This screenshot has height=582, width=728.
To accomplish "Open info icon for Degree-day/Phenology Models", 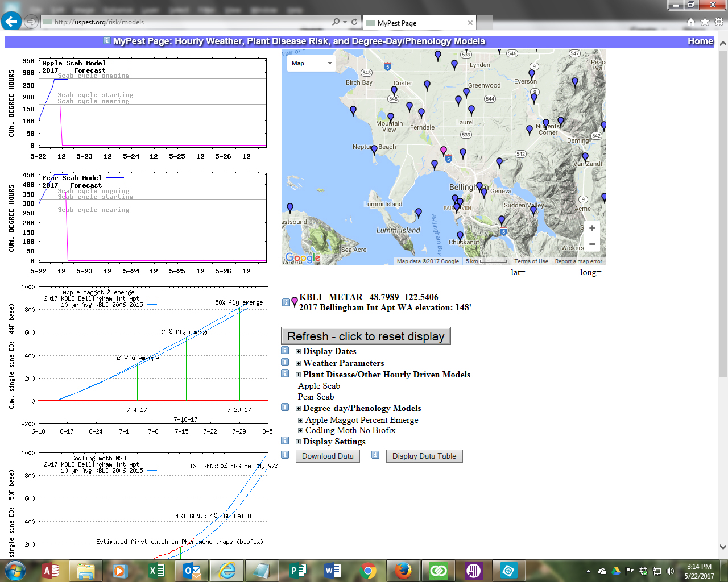I will point(286,407).
